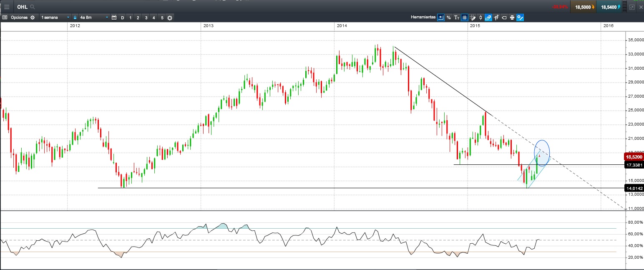The height and width of the screenshot is (270, 644).
Task: Switch to timeframe preset 3
Action: click(x=146, y=18)
